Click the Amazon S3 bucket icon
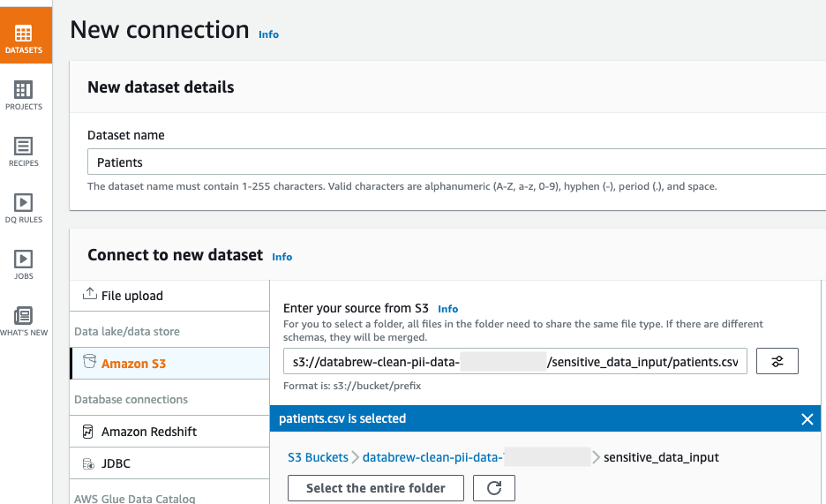This screenshot has height=504, width=826. [x=89, y=361]
